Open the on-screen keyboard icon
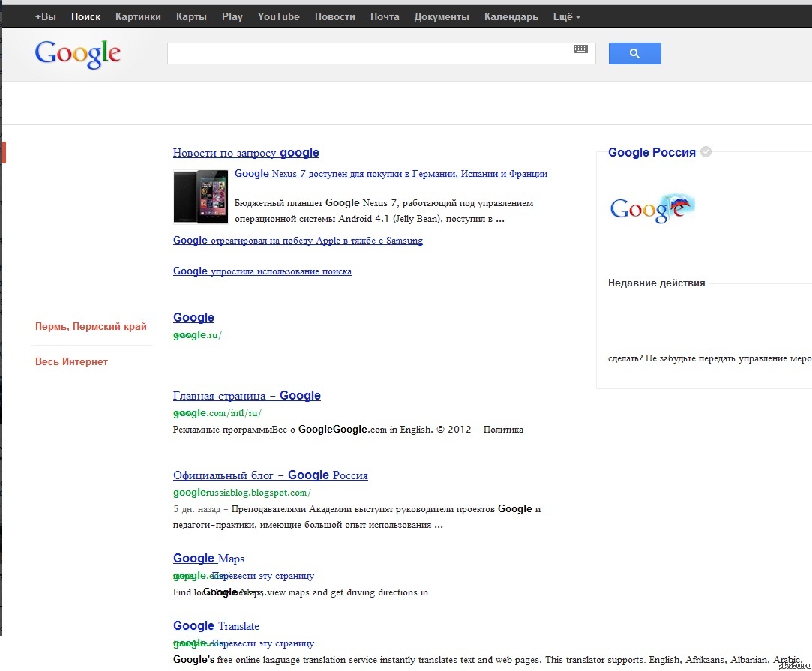 click(580, 49)
